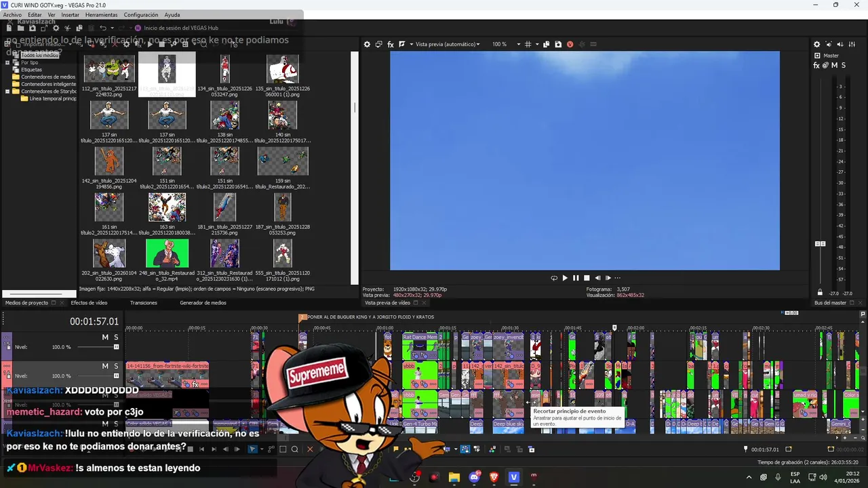Copy snapshot to clipboard icon
Screen dimensions: 868x488
[547, 44]
